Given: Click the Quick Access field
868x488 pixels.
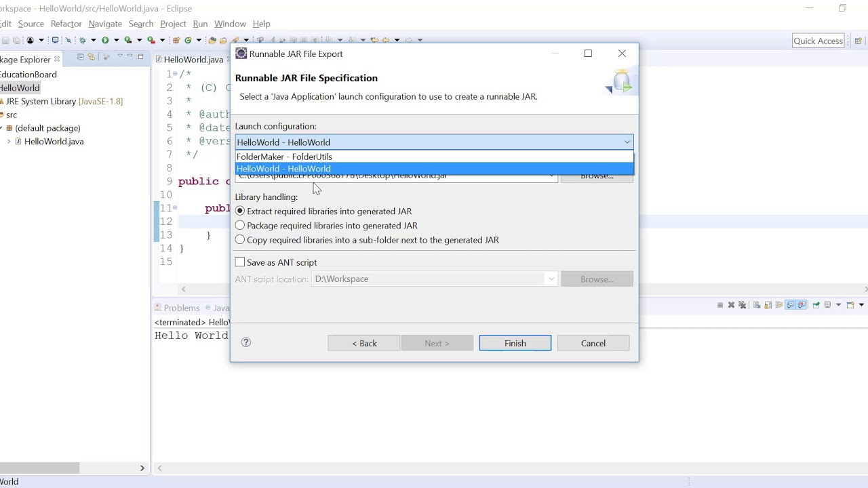Looking at the screenshot, I should click(x=818, y=41).
